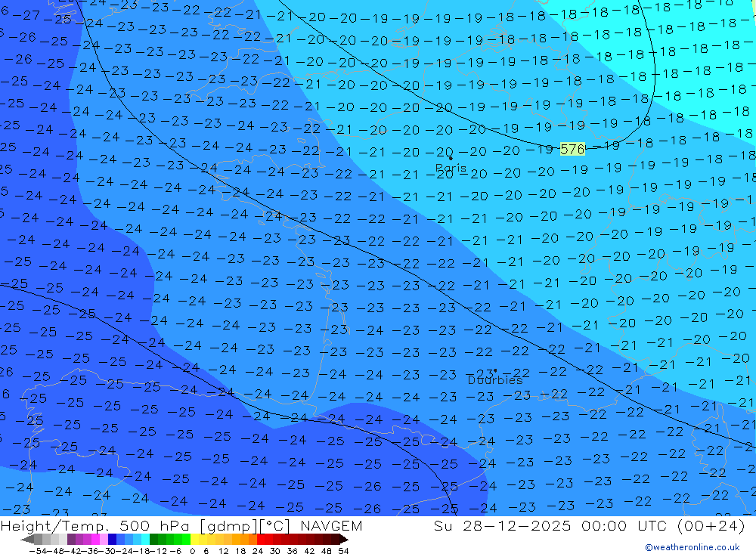Click the dot marking Paris

coord(451,158)
